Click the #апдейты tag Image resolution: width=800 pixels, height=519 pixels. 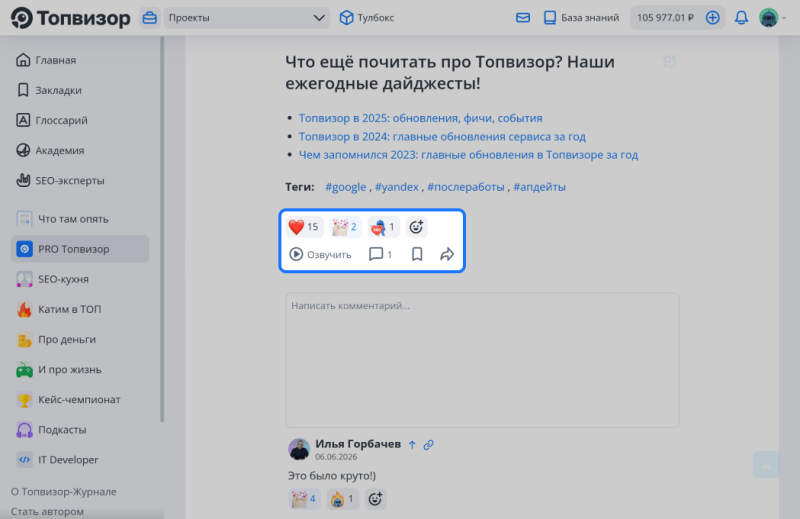point(539,187)
